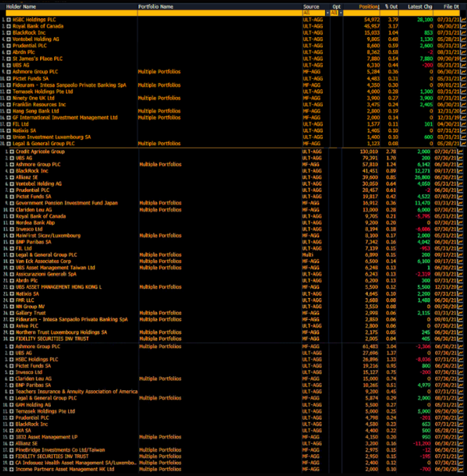Click the Assicurazioni Generali SpA holder name
Screen dimensions: 467x476
pos(46,274)
